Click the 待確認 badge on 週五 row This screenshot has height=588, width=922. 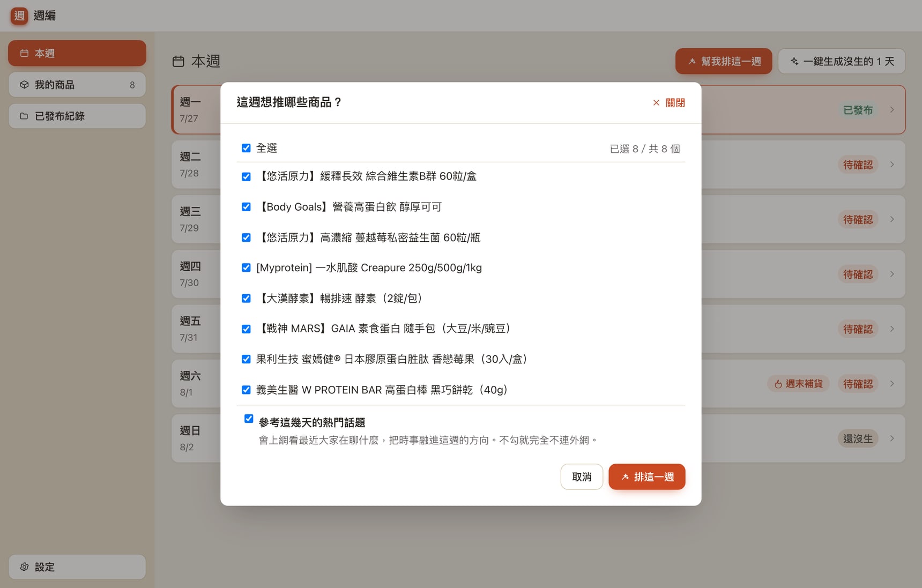tap(858, 329)
